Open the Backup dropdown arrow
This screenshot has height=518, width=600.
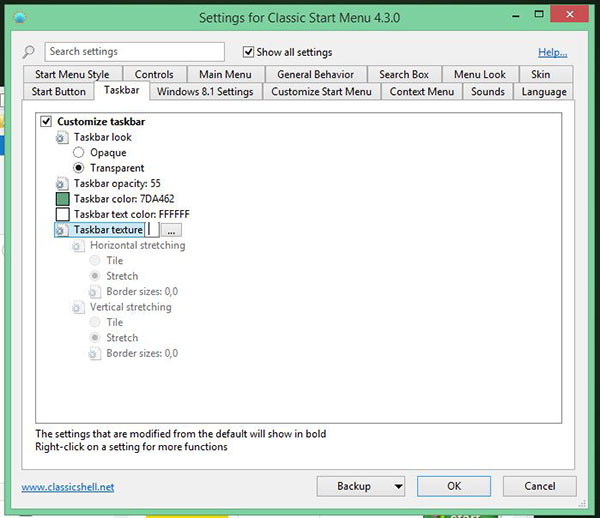tap(398, 487)
